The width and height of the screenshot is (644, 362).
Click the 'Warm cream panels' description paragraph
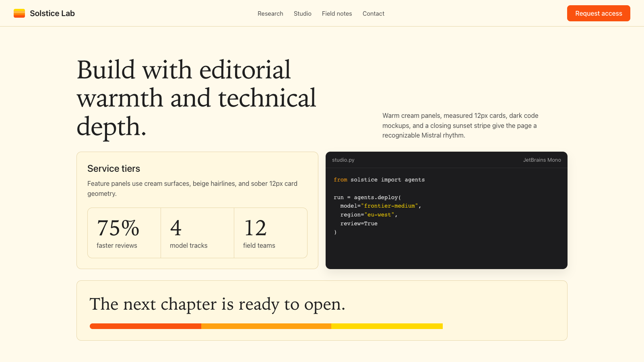[460, 125]
